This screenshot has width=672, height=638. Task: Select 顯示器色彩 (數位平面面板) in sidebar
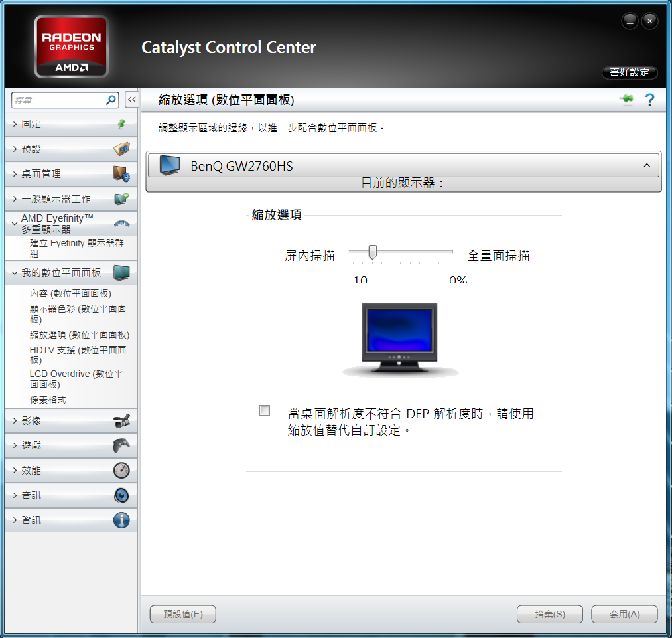coord(77,313)
